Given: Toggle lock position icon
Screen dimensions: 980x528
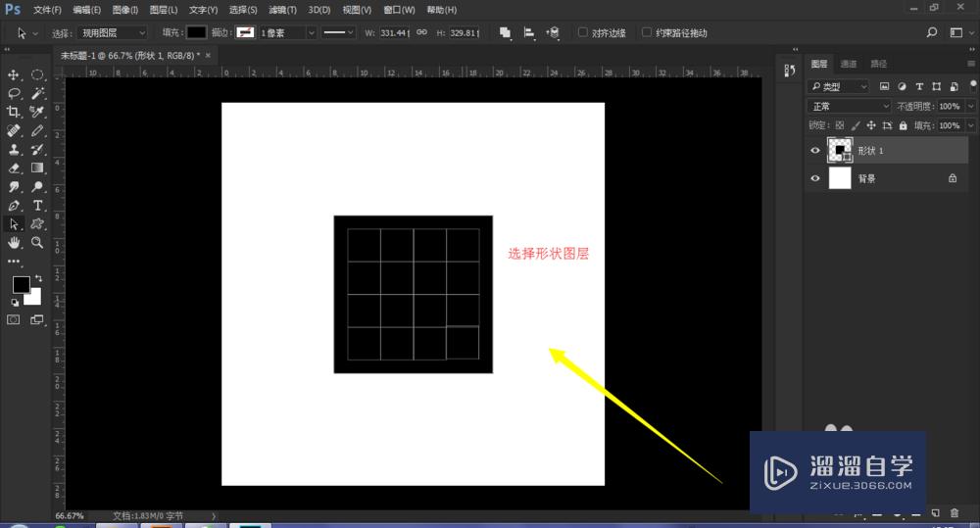Looking at the screenshot, I should [x=871, y=125].
